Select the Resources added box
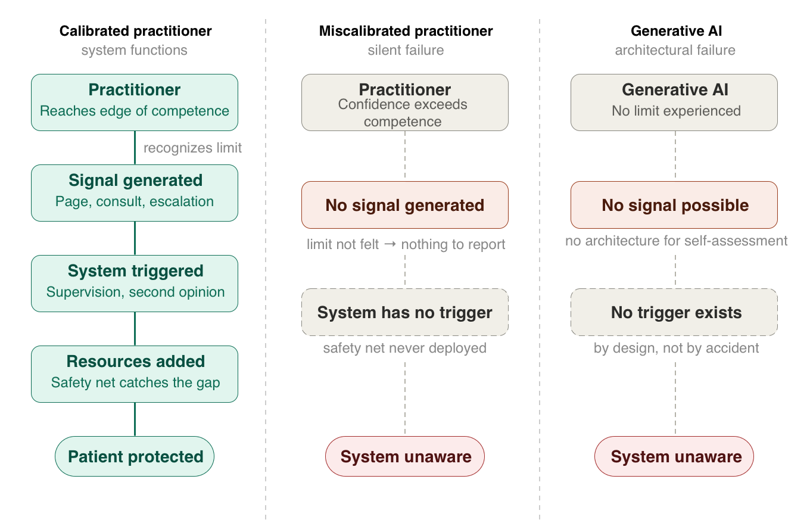 pos(135,374)
